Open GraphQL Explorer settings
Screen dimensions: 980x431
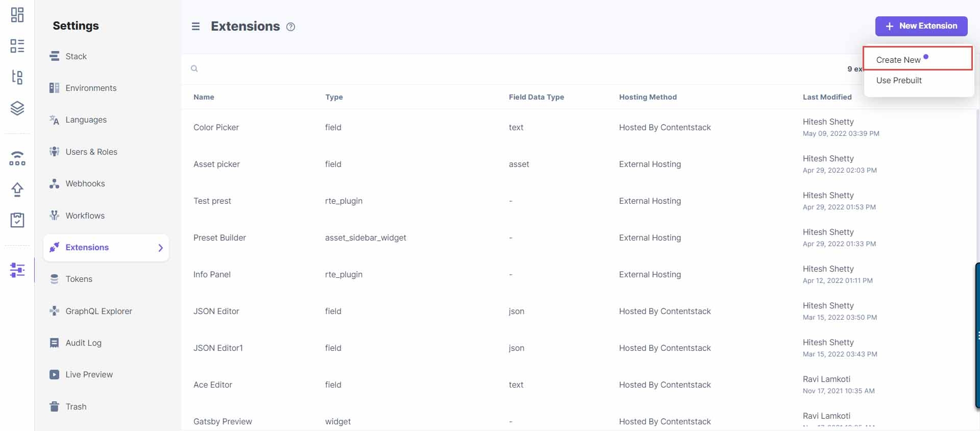[99, 311]
